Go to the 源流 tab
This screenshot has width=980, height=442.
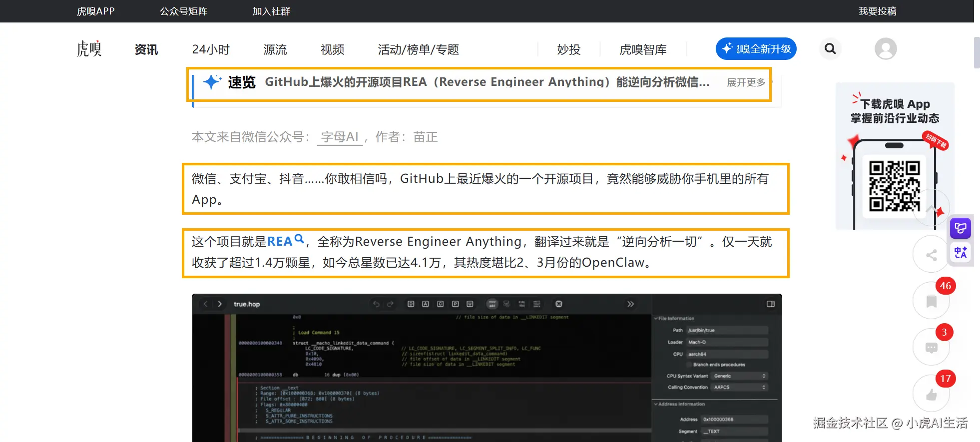coord(275,49)
